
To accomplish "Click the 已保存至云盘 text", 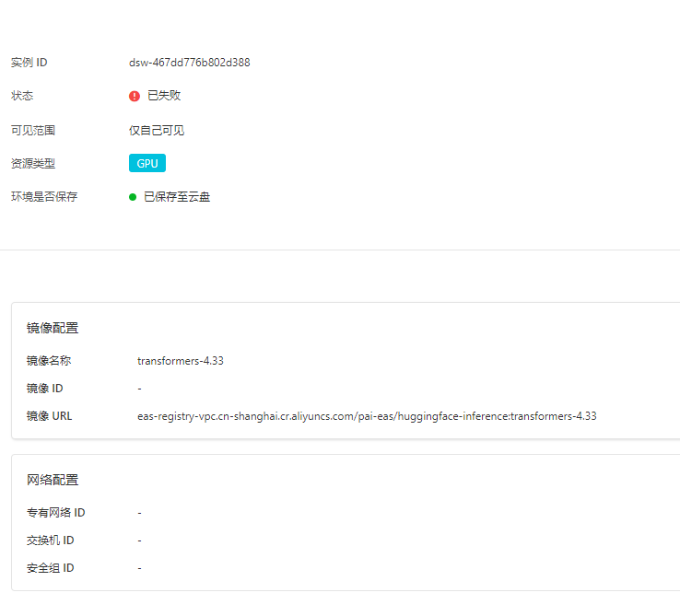I will tap(177, 197).
